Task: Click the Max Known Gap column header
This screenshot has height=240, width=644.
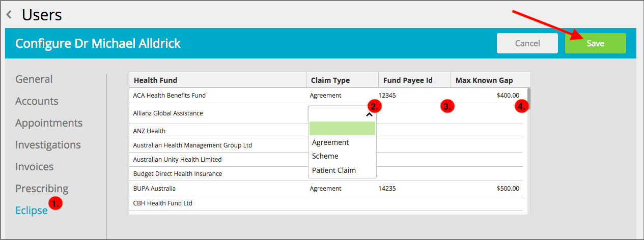Action: [x=490, y=80]
